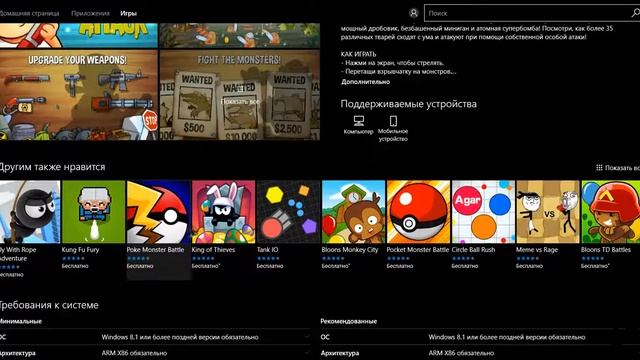Click the Bloons TD Battles title
Viewport: 640px width, 360px height.
click(x=606, y=250)
